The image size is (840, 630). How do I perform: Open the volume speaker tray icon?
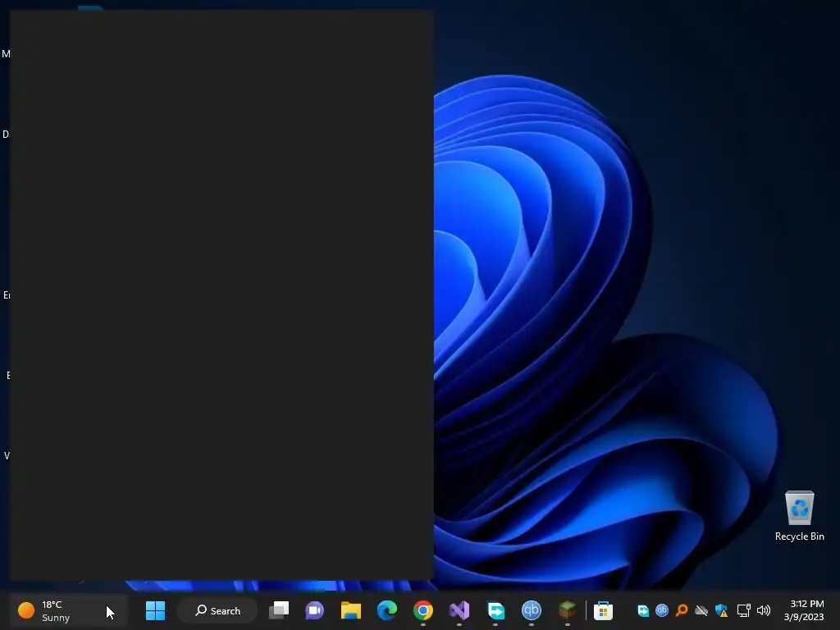click(x=764, y=610)
